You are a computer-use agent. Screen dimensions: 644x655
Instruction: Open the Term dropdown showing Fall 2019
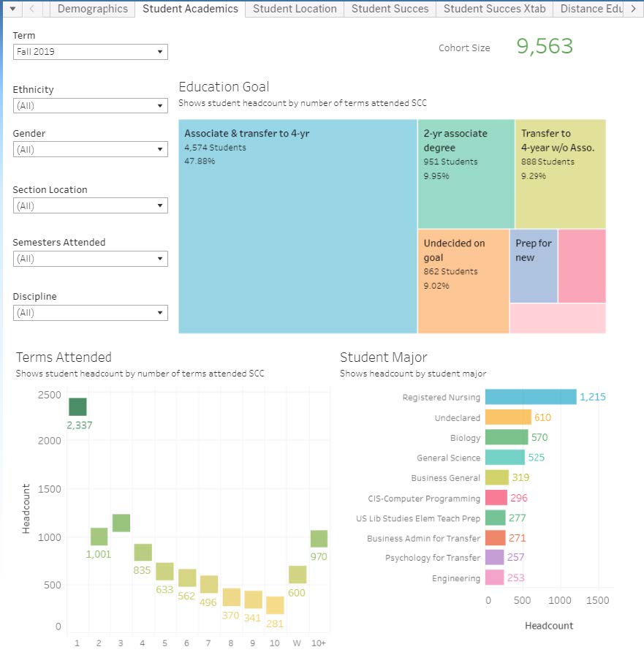tap(90, 52)
